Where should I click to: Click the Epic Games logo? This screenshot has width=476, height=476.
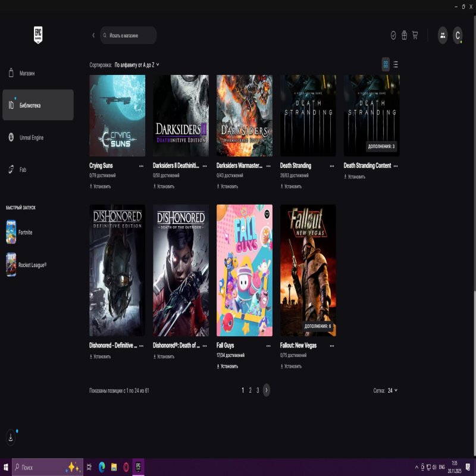tap(39, 35)
